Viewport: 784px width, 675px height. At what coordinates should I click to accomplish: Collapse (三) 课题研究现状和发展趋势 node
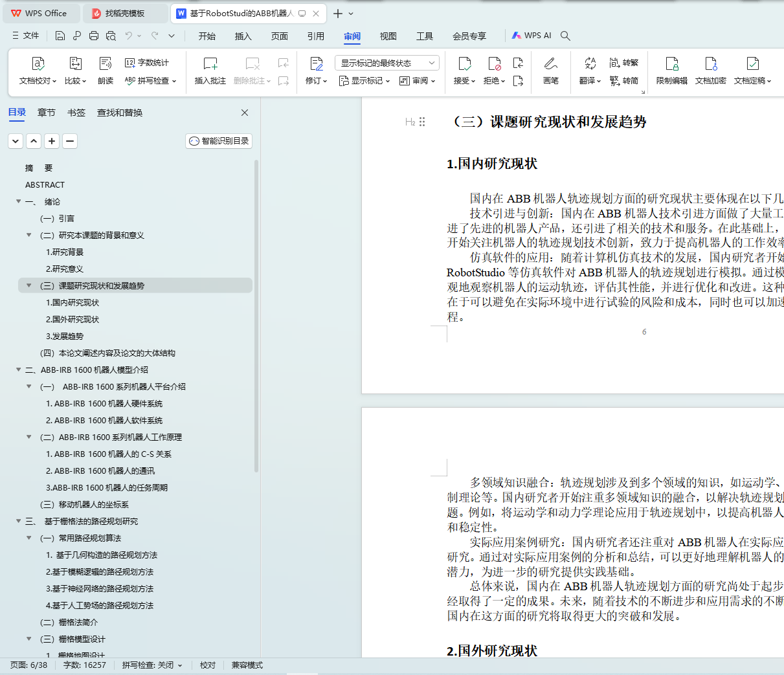point(29,285)
